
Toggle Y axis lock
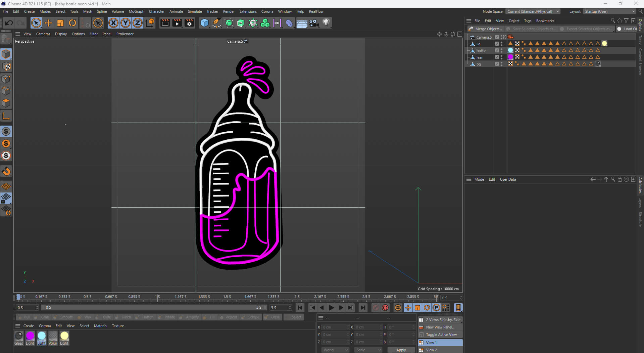pos(126,23)
